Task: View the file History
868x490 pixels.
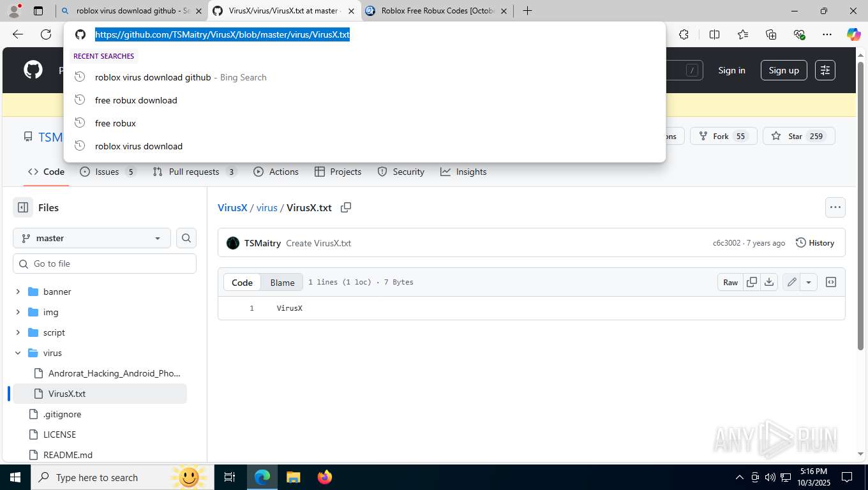Action: [x=815, y=242]
